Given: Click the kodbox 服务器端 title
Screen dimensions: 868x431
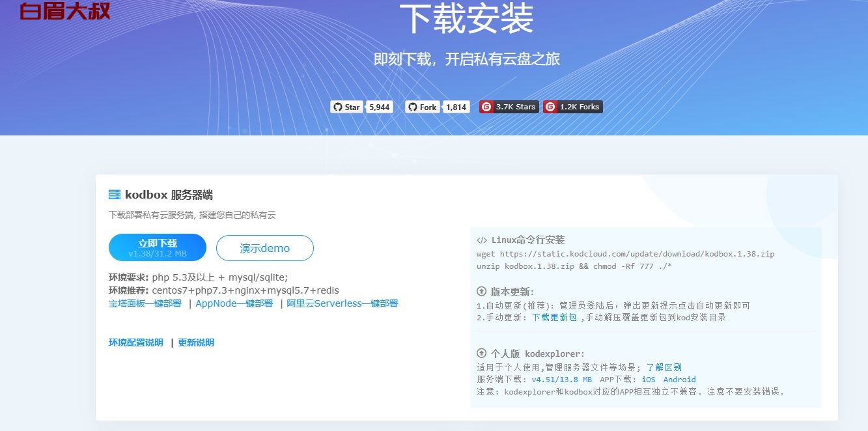Looking at the screenshot, I should pyautogui.click(x=169, y=195).
